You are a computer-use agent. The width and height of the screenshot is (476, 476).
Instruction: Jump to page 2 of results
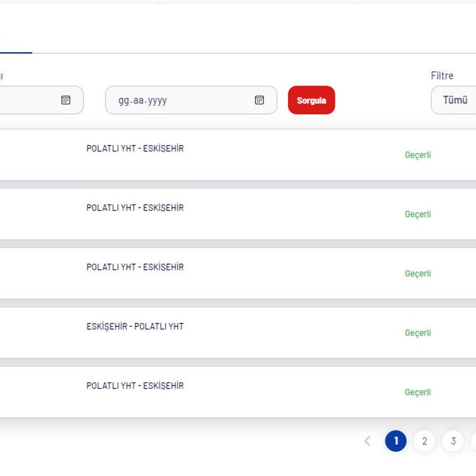tap(425, 441)
